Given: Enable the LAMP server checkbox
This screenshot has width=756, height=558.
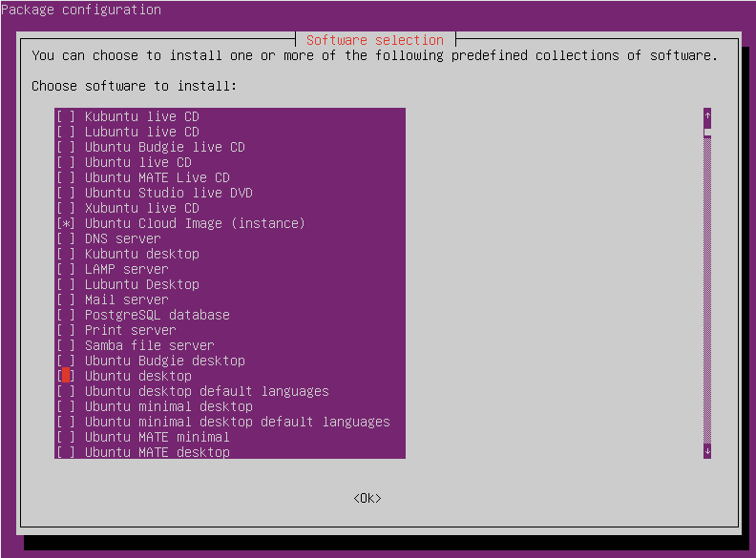Looking at the screenshot, I should 66,269.
